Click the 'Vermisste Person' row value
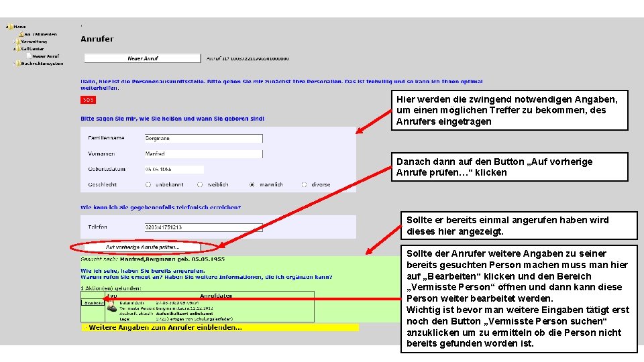 click(184, 308)
